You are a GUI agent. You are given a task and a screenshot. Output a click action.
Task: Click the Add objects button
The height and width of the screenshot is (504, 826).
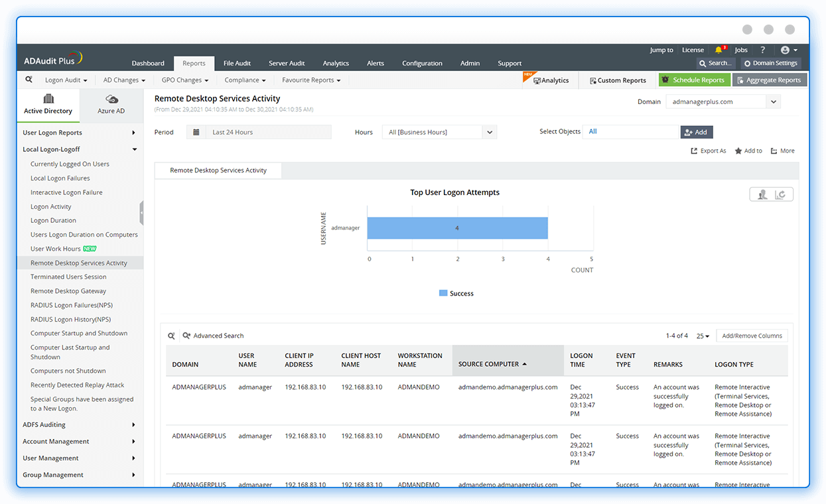coord(697,132)
